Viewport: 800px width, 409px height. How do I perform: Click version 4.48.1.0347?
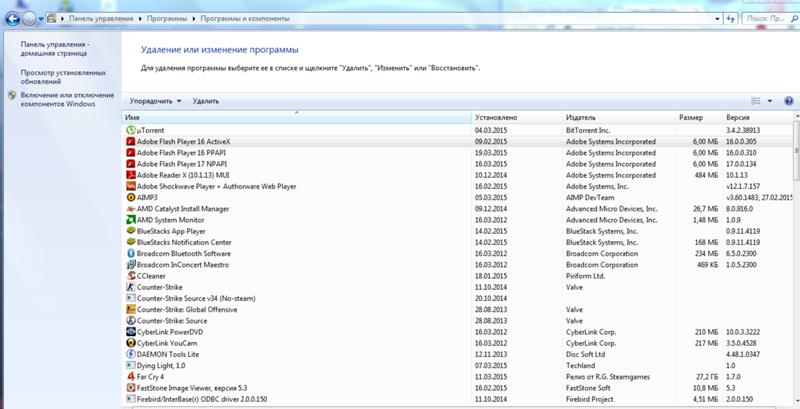743,354
